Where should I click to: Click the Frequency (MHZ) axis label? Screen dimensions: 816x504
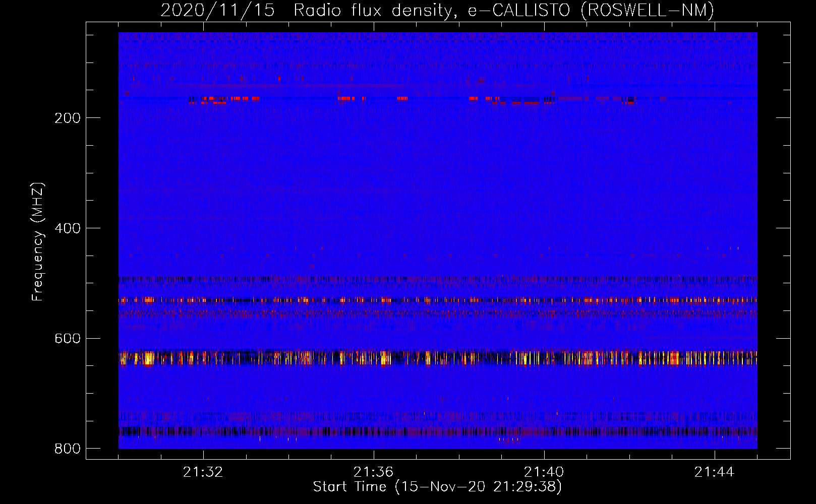tap(38, 242)
